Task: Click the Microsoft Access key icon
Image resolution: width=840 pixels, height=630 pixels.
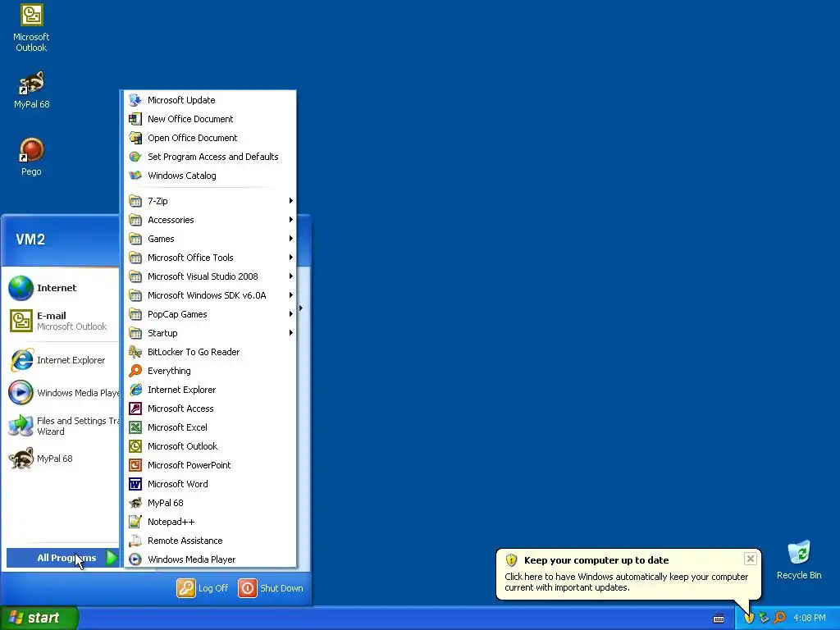Action: point(135,409)
